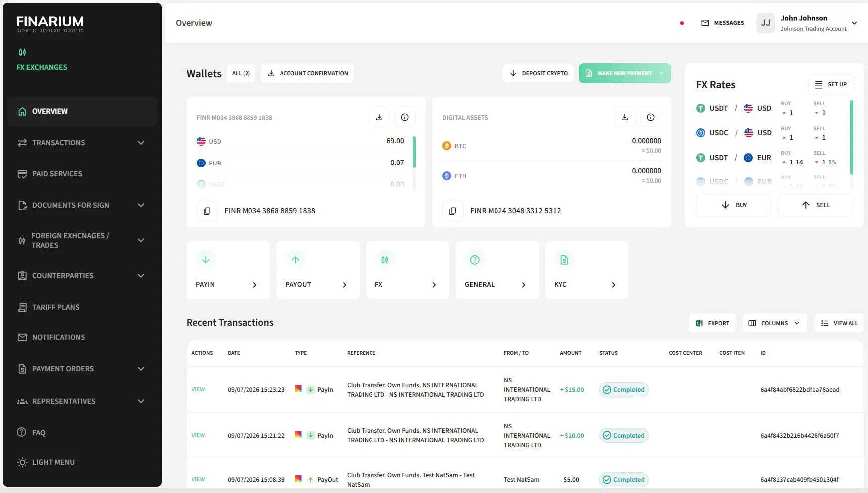The image size is (868, 493).
Task: Click the JJ user avatar
Action: [766, 23]
